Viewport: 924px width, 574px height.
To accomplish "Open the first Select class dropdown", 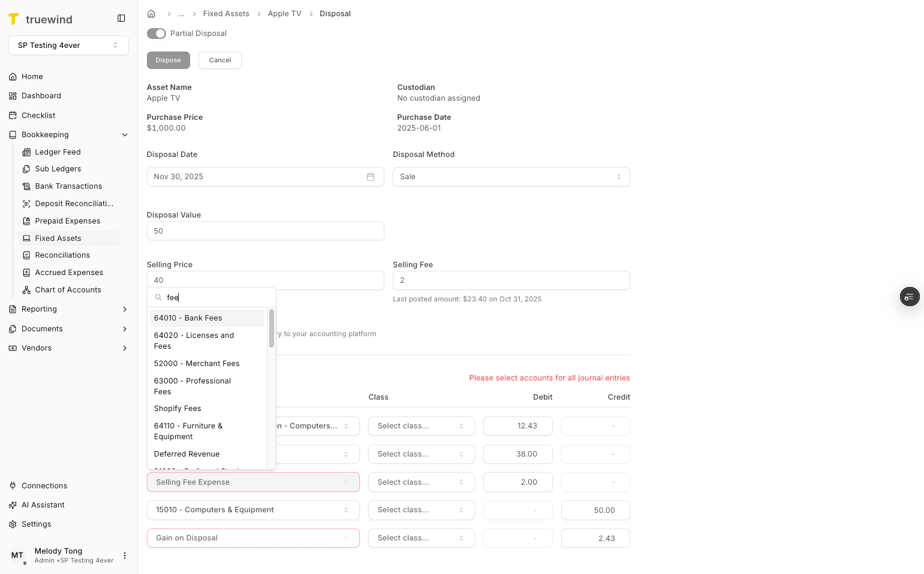I will pos(421,425).
